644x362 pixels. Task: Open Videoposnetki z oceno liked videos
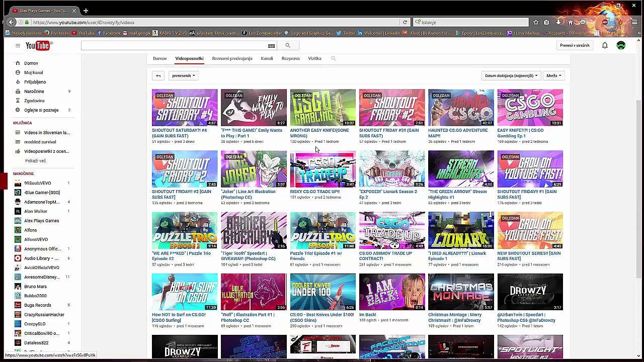pyautogui.click(x=46, y=151)
